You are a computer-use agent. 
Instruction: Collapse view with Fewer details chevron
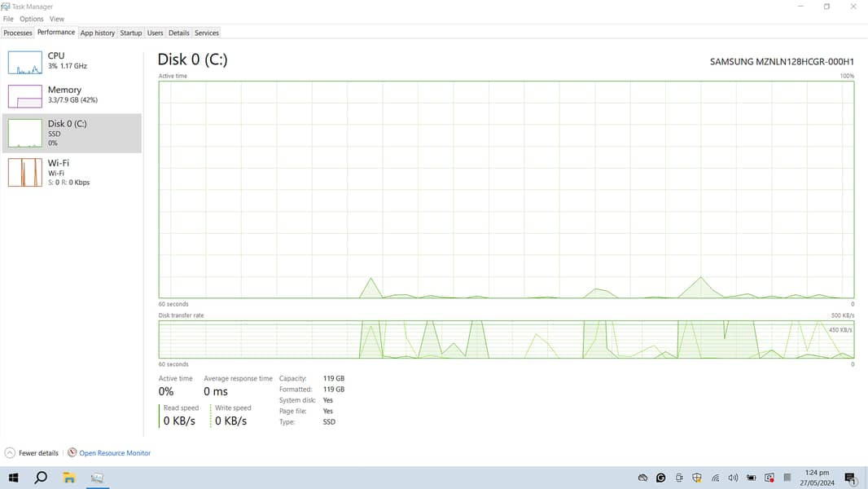10,453
